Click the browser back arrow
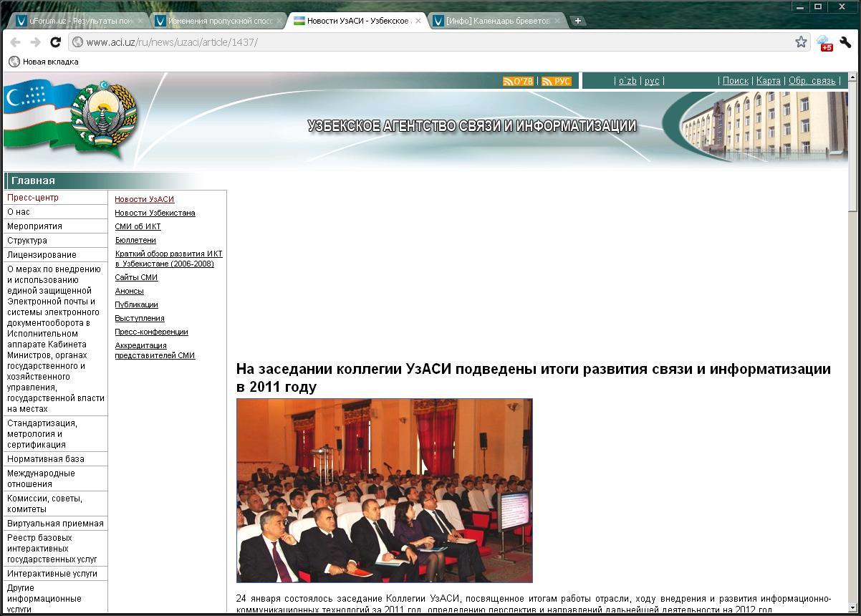861x616 pixels. (15, 42)
